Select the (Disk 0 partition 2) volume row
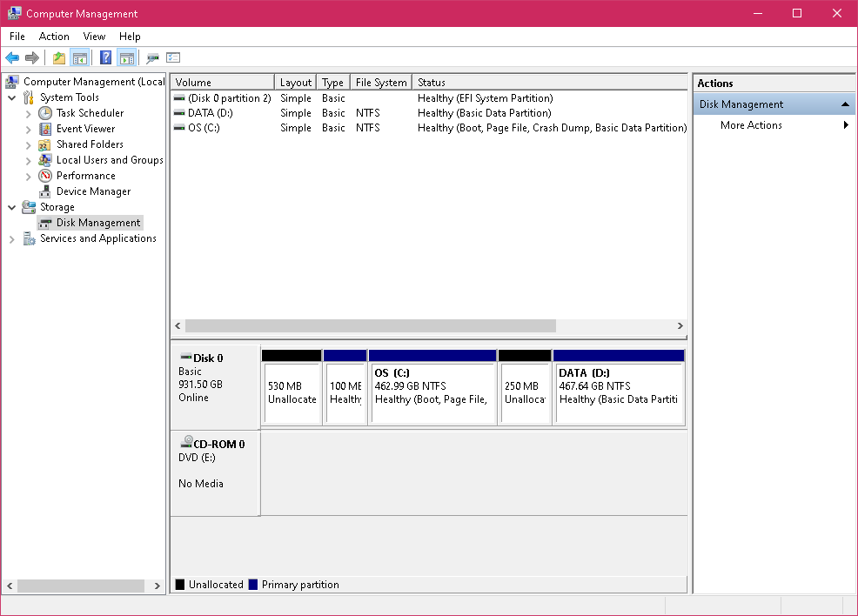Screen dimensions: 858x616 430,98
